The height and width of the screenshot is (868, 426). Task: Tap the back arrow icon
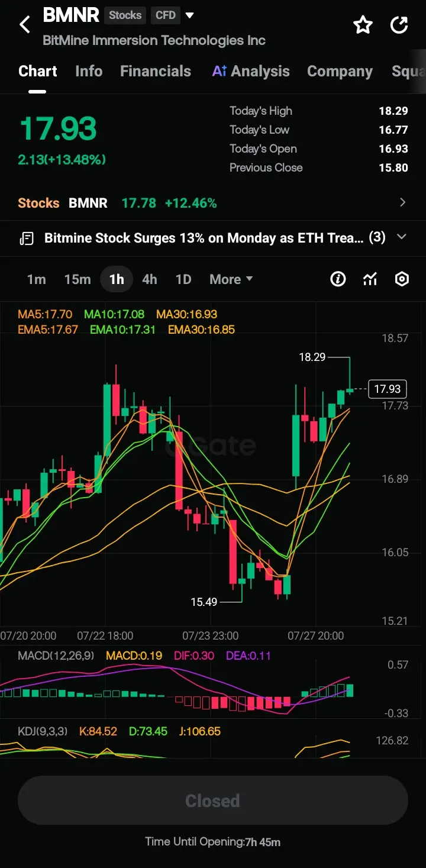pyautogui.click(x=24, y=25)
